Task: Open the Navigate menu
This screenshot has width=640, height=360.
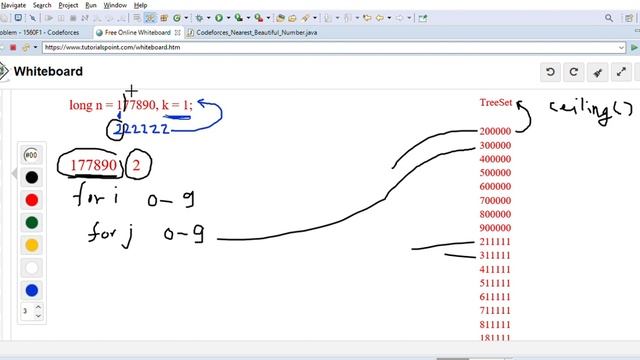Action: point(13,5)
